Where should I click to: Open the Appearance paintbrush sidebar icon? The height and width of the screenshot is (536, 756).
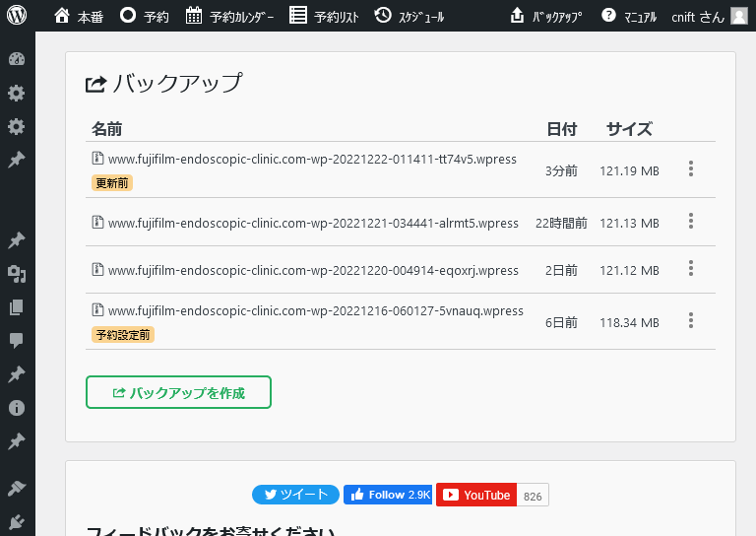[17, 489]
